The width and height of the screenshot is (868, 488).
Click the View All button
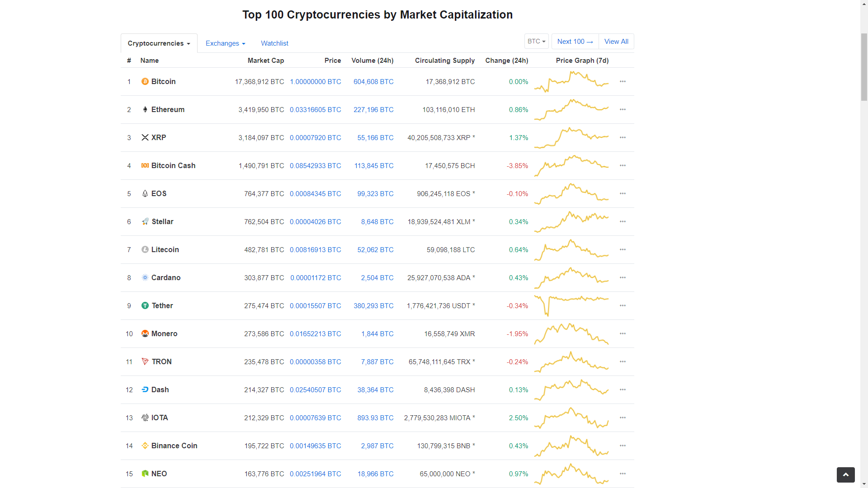click(x=616, y=41)
